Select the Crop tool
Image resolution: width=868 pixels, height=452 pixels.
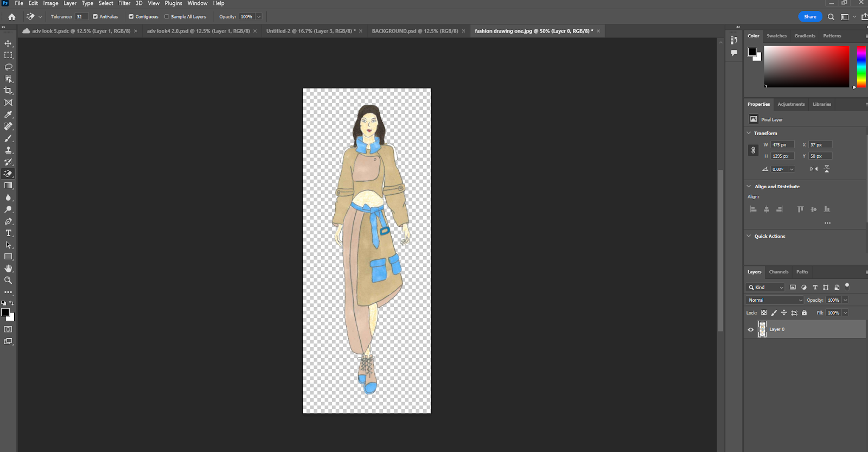[8, 91]
